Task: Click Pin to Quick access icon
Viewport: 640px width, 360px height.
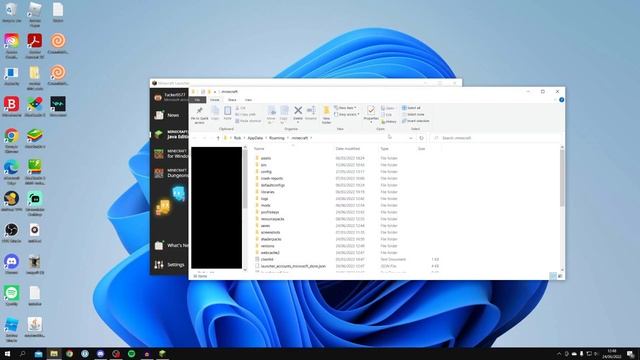Action: [x=199, y=111]
